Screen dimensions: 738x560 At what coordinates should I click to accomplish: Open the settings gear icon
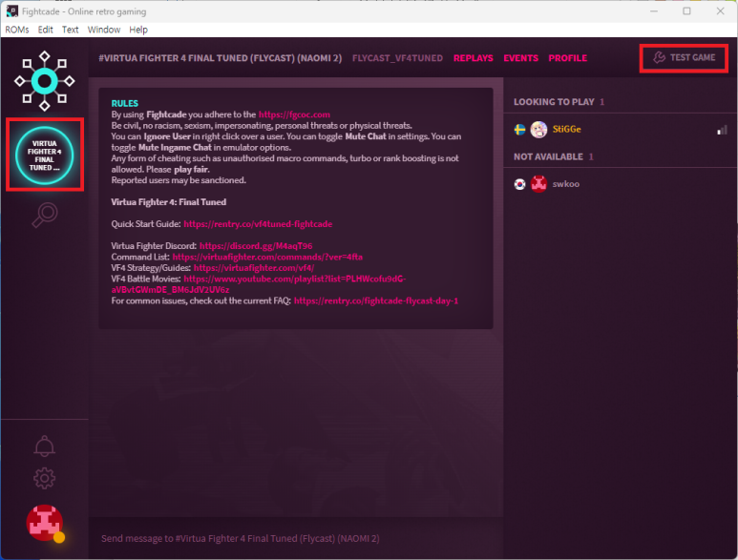(x=44, y=478)
